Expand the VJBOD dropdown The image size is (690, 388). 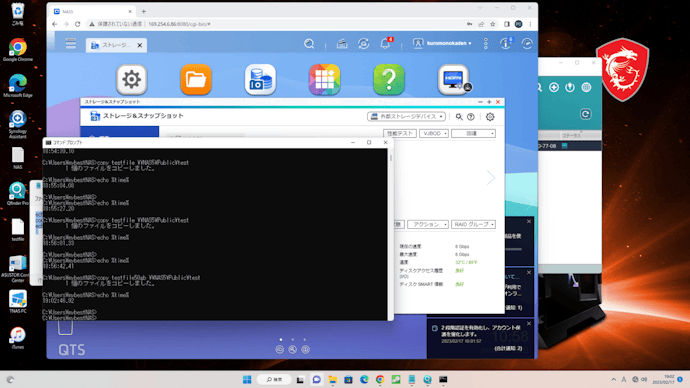(x=434, y=133)
